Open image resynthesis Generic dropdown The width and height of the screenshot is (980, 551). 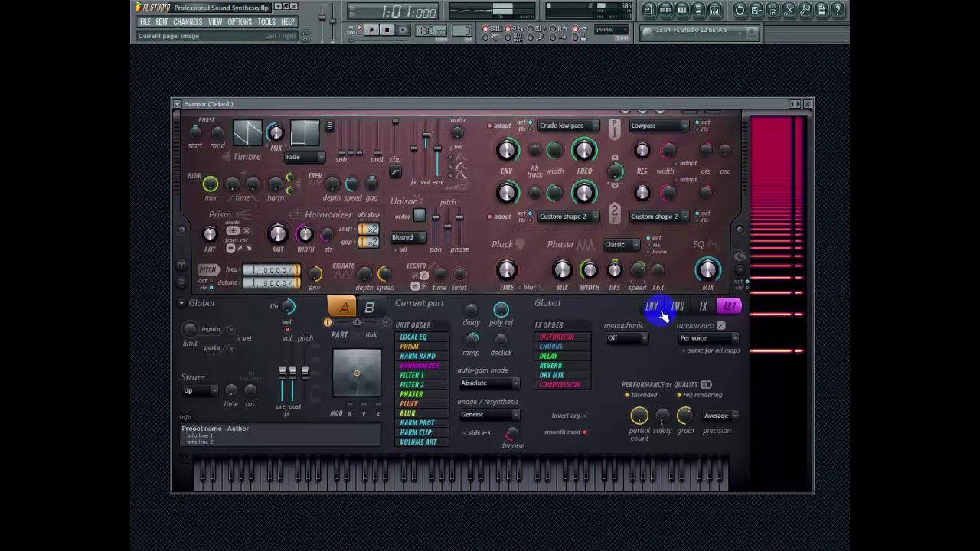(489, 415)
